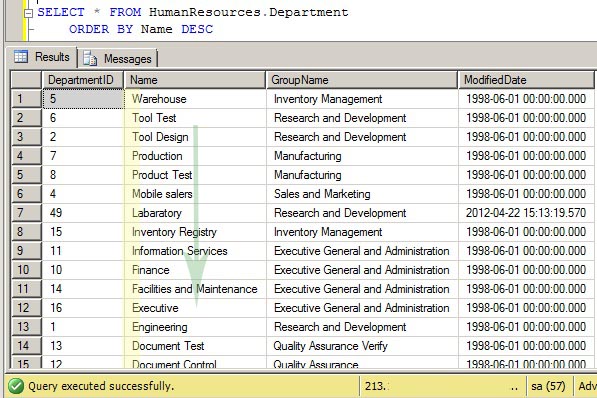Click the Name column header
Viewport: 597px width, 398px height.
coord(195,80)
